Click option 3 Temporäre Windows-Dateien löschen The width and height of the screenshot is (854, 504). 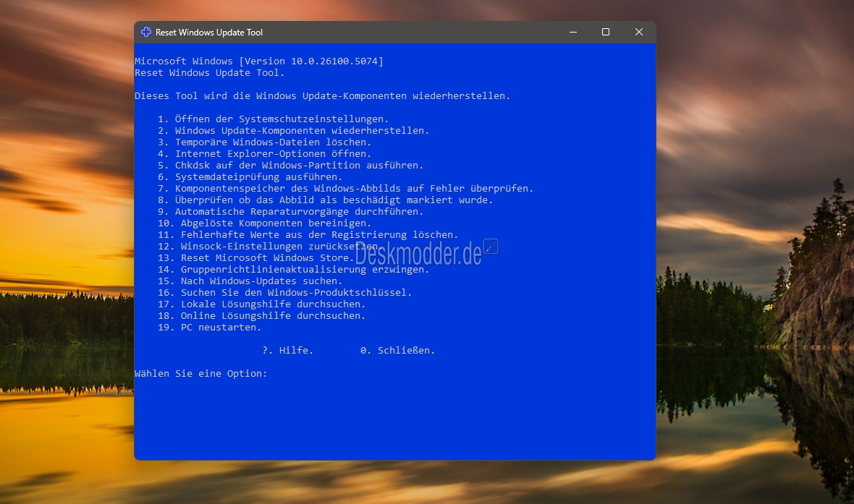tap(265, 142)
